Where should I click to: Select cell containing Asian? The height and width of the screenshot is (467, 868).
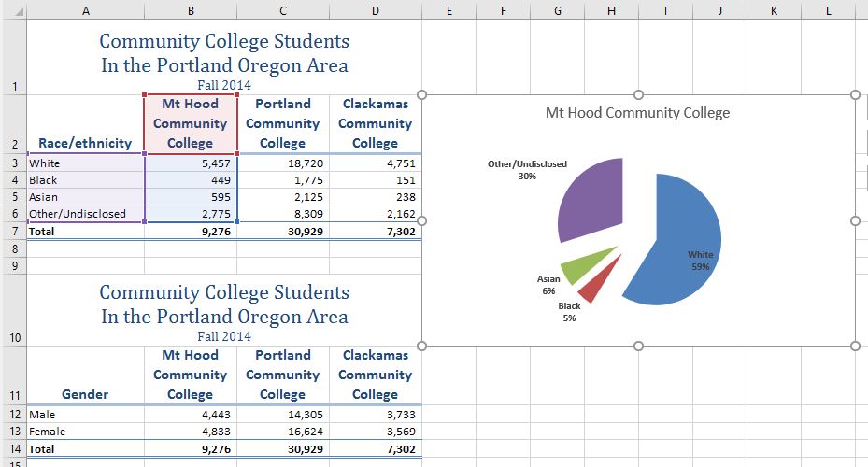click(x=85, y=197)
